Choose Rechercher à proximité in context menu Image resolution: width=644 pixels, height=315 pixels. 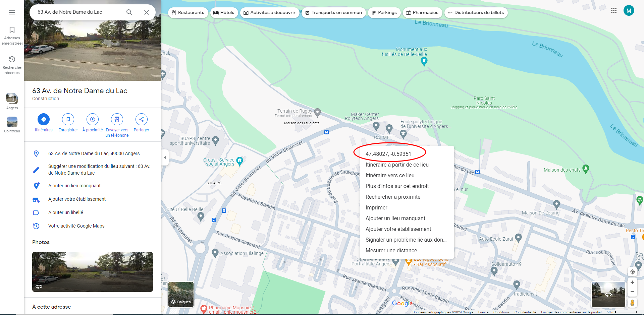coord(407,197)
